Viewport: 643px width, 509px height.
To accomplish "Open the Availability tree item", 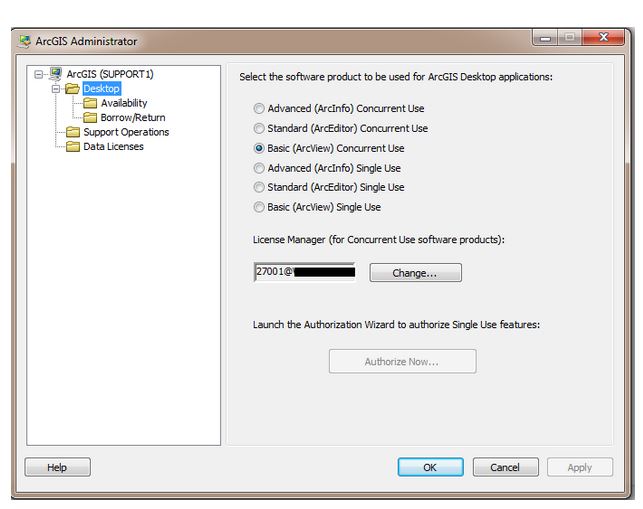I will [123, 103].
